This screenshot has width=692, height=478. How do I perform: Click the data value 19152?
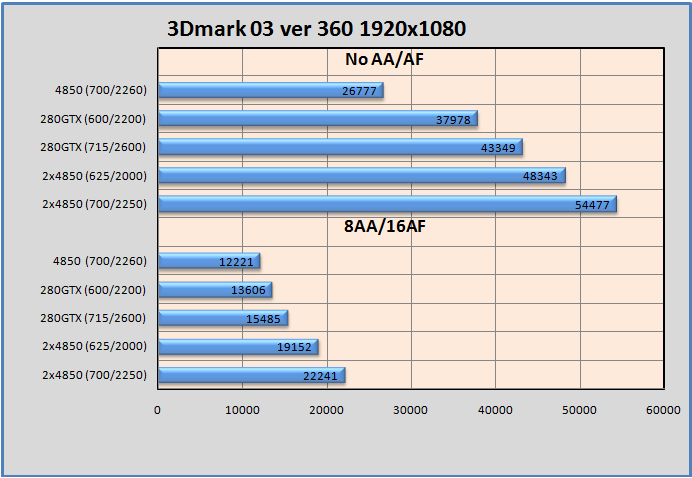click(294, 347)
